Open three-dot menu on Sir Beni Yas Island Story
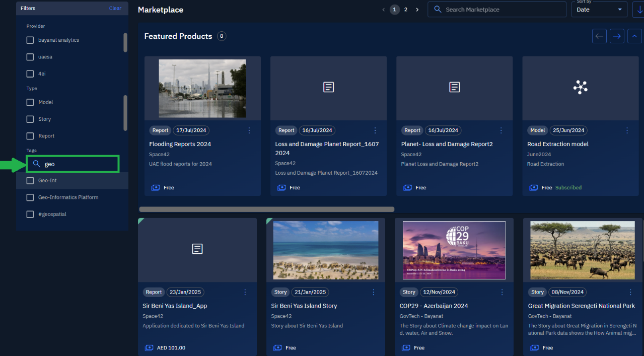 click(374, 292)
